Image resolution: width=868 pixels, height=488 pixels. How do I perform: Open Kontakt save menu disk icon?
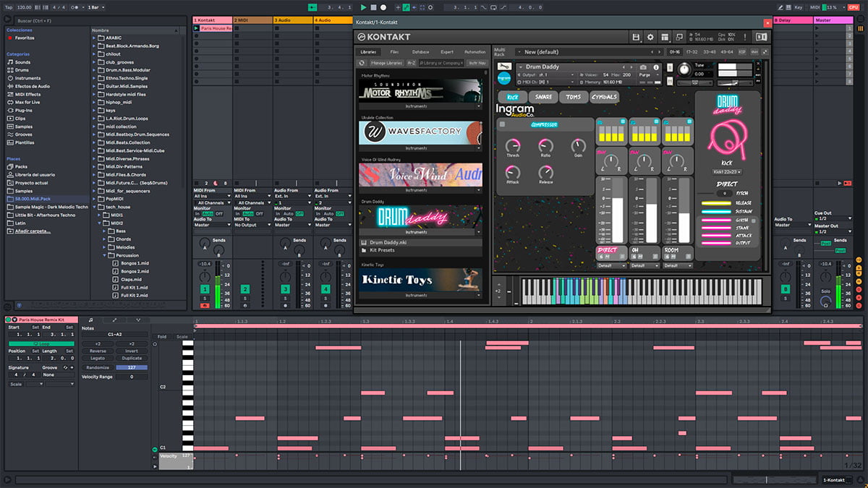[x=636, y=37]
